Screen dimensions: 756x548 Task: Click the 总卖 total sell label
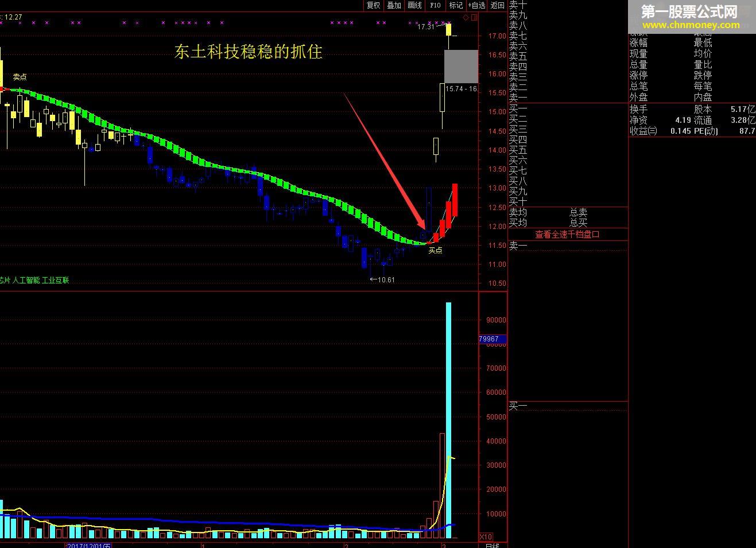(x=578, y=212)
